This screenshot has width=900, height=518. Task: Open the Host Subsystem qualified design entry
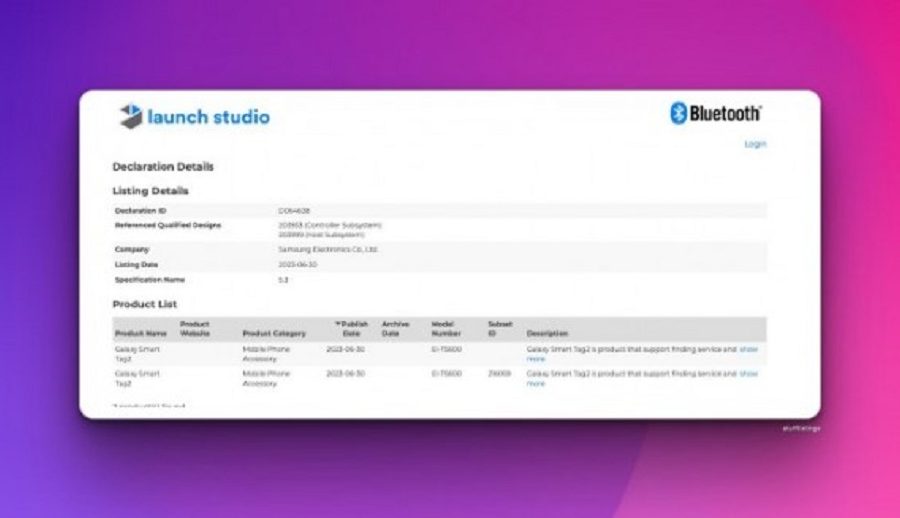pos(321,234)
